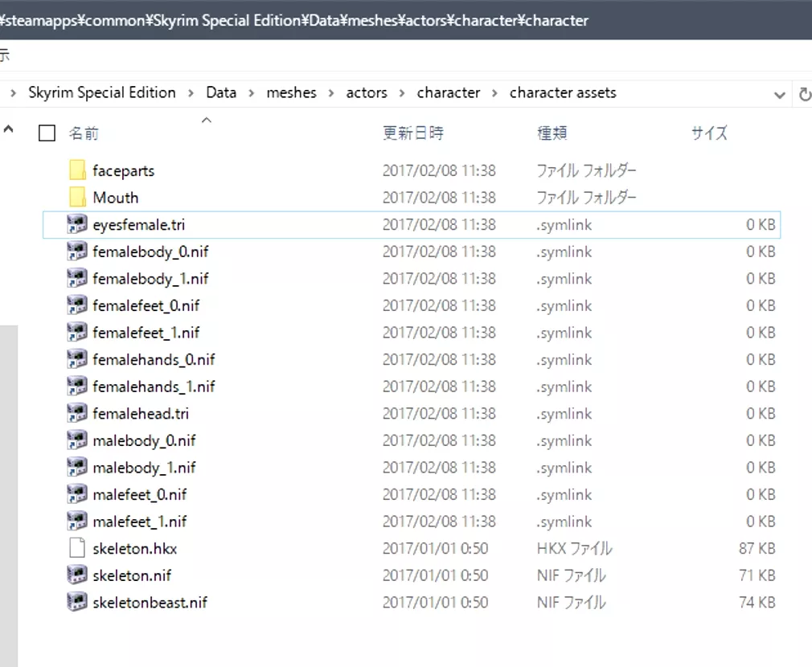Select skeleton.nif file icon
Viewport: 812px width, 667px height.
(77, 575)
